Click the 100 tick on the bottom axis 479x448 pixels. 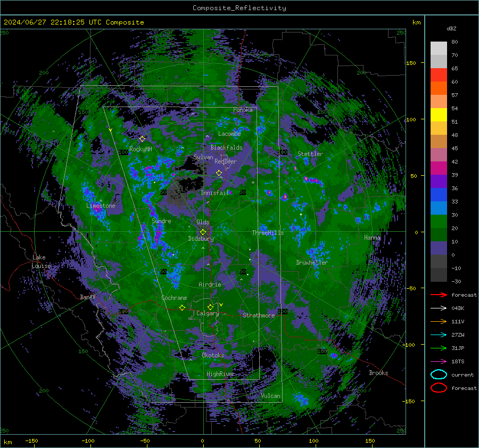(x=313, y=441)
